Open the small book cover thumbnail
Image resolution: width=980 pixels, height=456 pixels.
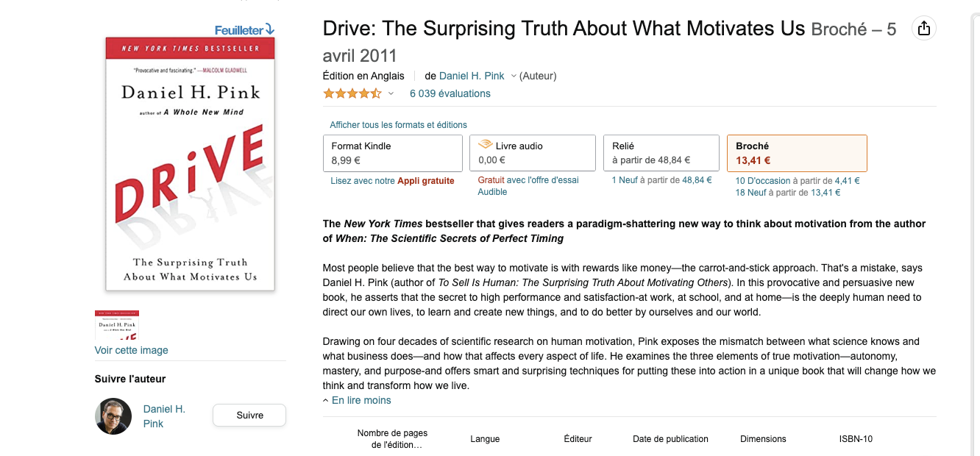(x=117, y=325)
